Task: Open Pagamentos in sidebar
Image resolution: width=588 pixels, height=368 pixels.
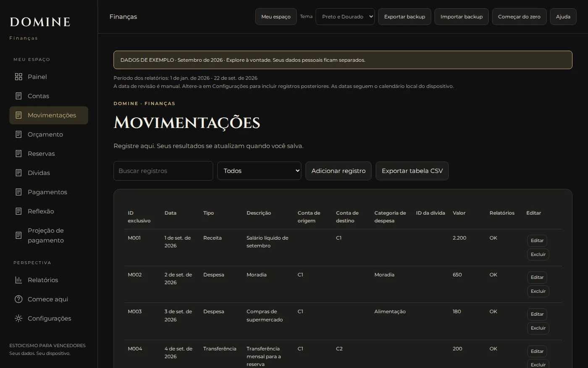Action: click(x=49, y=192)
